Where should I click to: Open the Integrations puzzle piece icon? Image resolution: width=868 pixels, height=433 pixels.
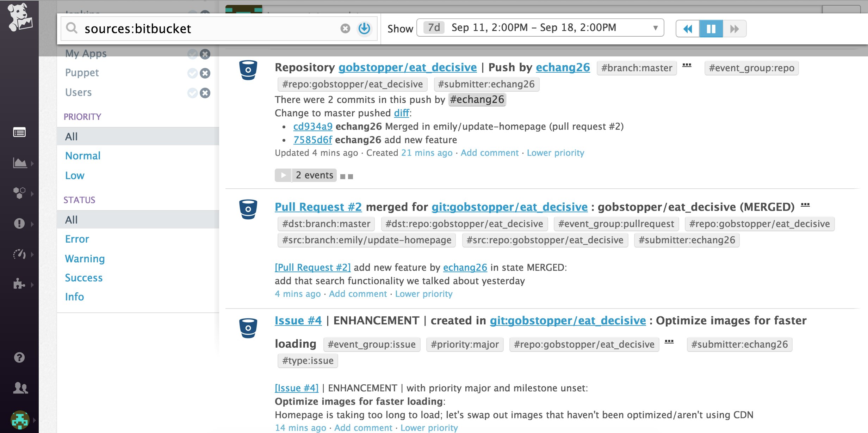pos(19,284)
